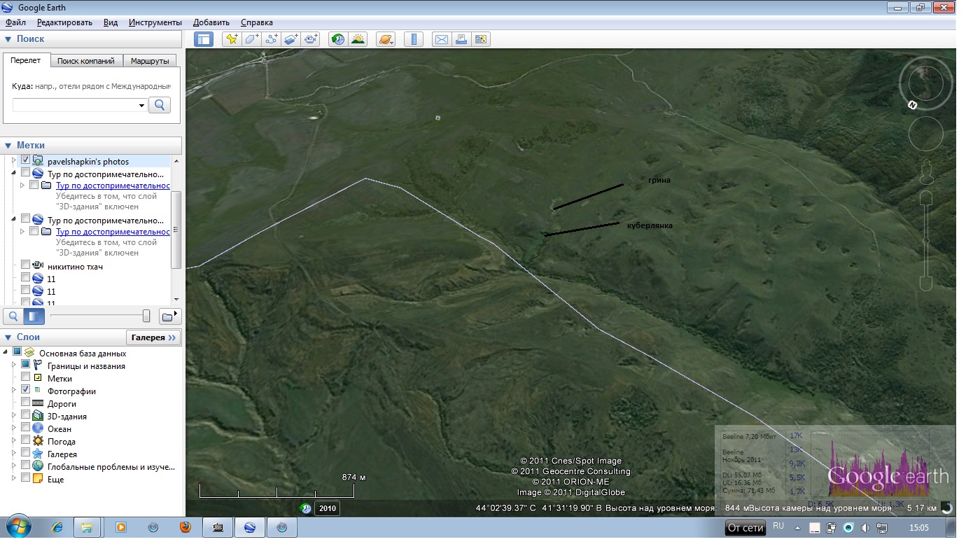
Task: Click the Галерея button in layers panel
Action: pyautogui.click(x=153, y=337)
